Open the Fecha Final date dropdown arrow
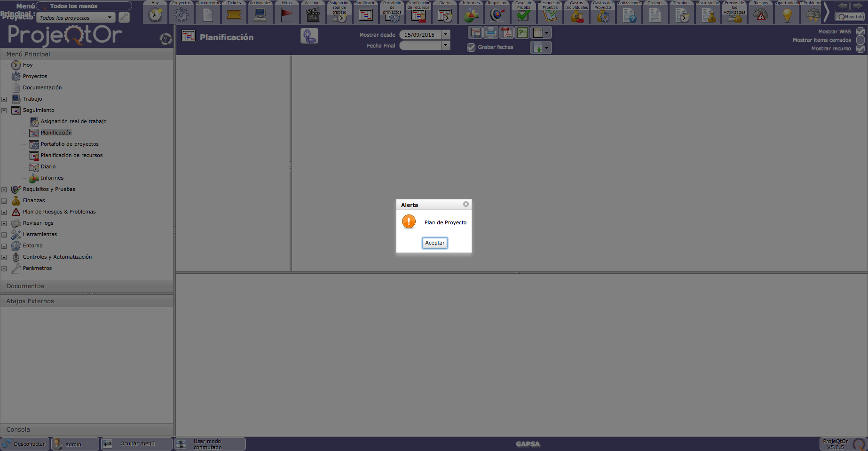This screenshot has width=868, height=451. point(446,45)
